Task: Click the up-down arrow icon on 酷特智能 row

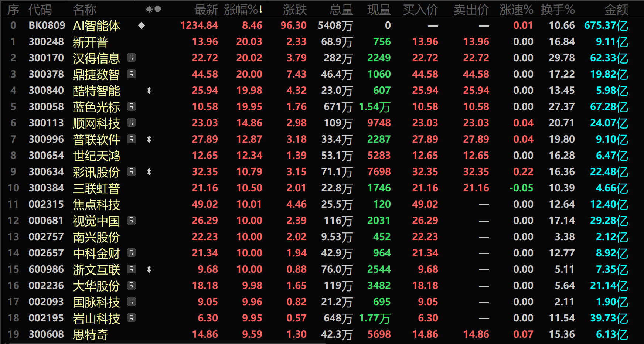Action: click(149, 91)
